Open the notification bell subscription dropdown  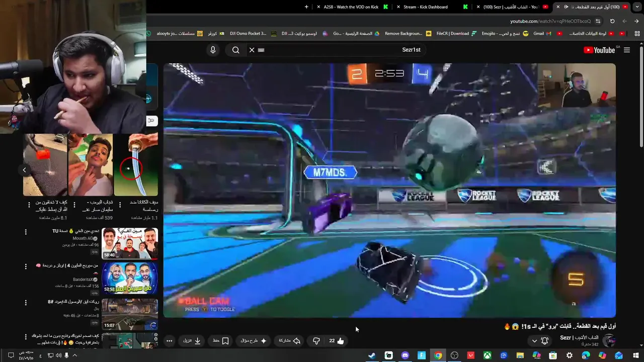point(540,341)
